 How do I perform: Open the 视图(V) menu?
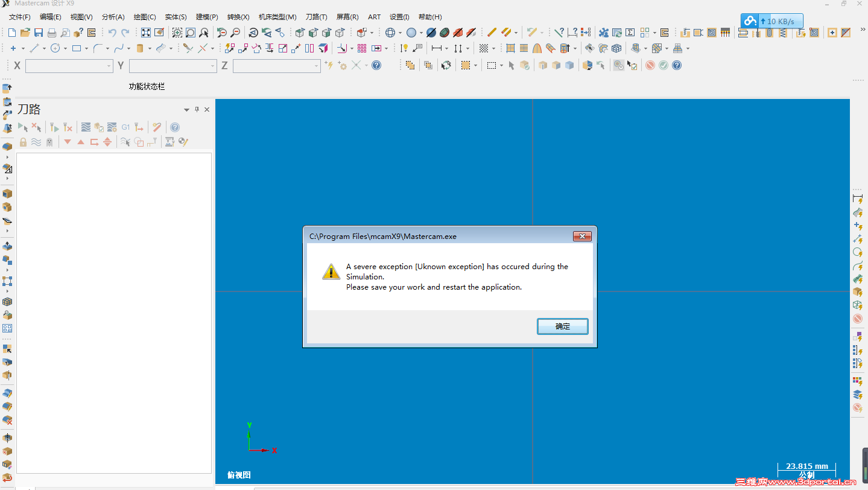(x=81, y=17)
